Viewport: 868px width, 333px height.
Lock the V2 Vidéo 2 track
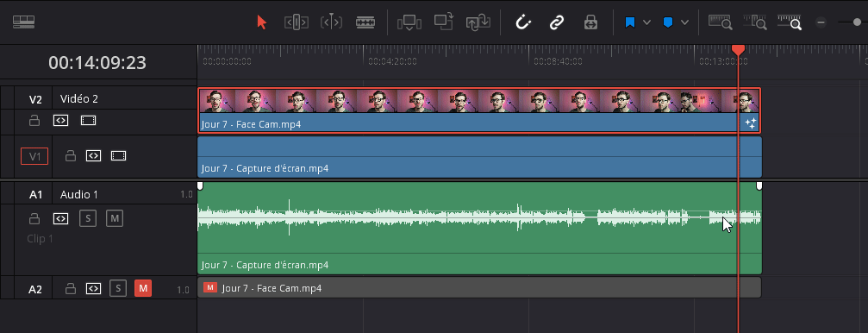[34, 120]
